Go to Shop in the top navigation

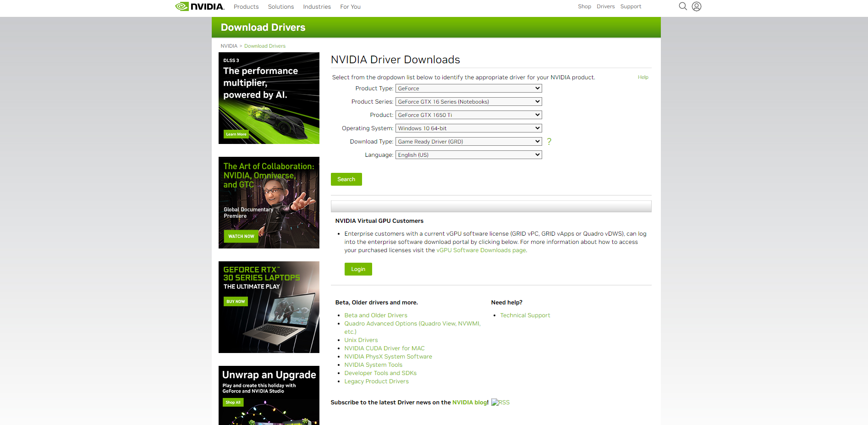click(x=584, y=6)
